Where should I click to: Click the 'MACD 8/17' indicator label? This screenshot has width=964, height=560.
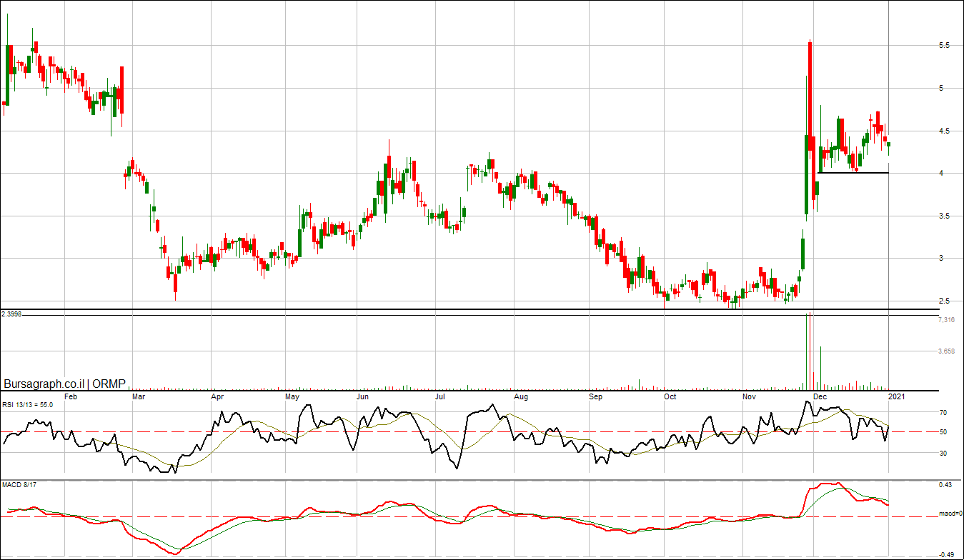click(x=19, y=485)
